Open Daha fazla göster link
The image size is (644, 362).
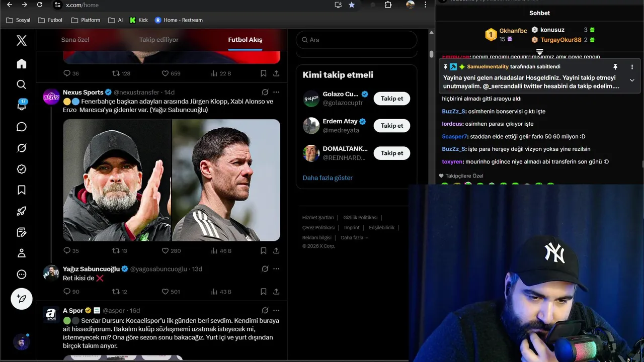(328, 177)
